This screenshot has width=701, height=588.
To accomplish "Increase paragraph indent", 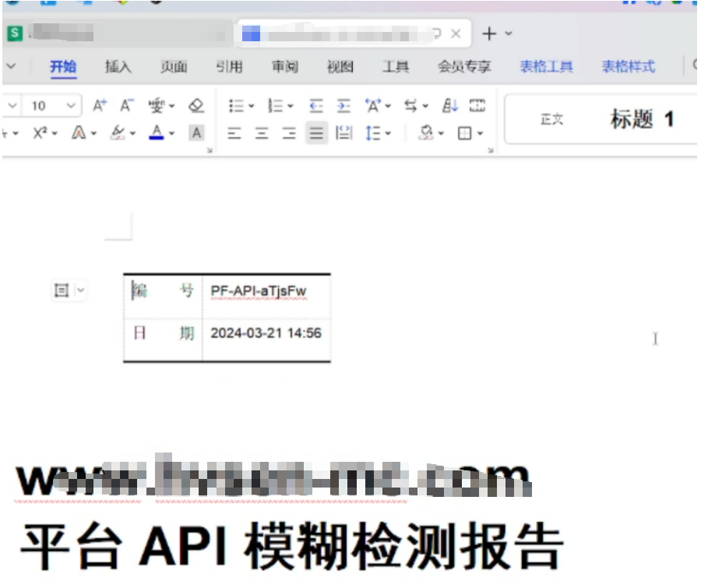I will click(343, 106).
